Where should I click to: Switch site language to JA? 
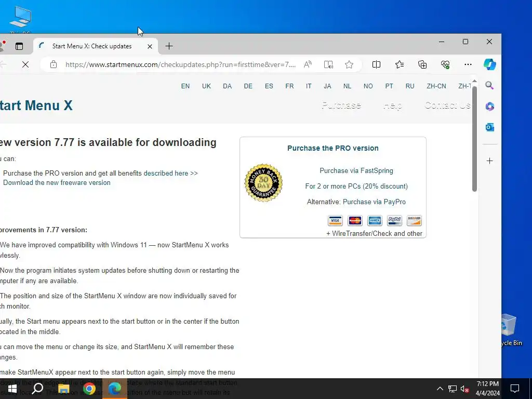tap(327, 86)
